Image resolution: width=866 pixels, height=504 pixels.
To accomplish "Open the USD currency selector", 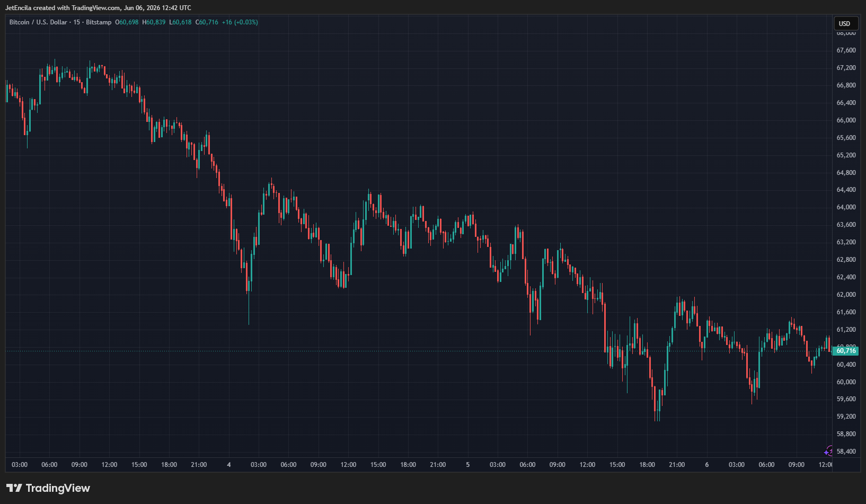I will coord(844,23).
